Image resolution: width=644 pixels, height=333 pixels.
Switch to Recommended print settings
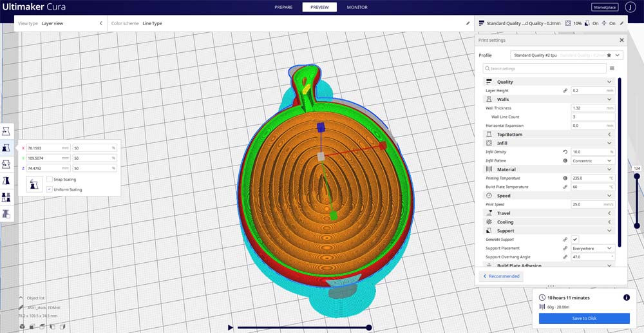(x=502, y=276)
